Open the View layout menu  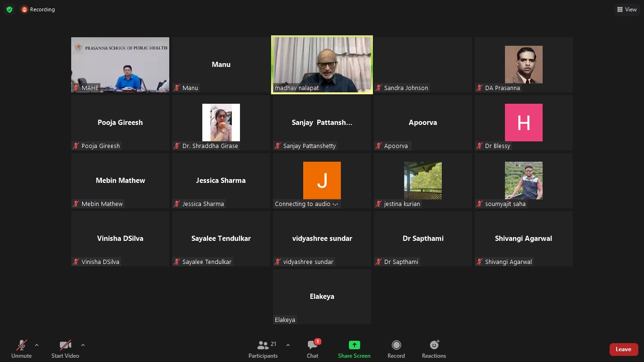(x=627, y=9)
